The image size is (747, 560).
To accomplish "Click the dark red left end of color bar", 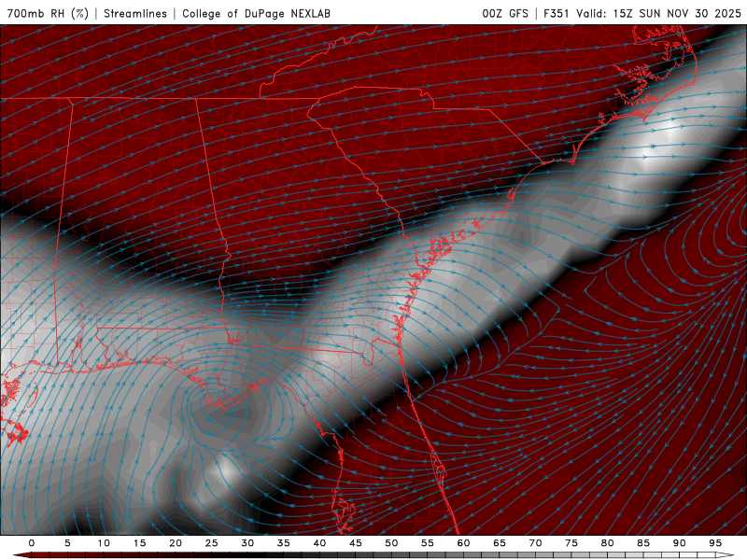I will [21, 555].
